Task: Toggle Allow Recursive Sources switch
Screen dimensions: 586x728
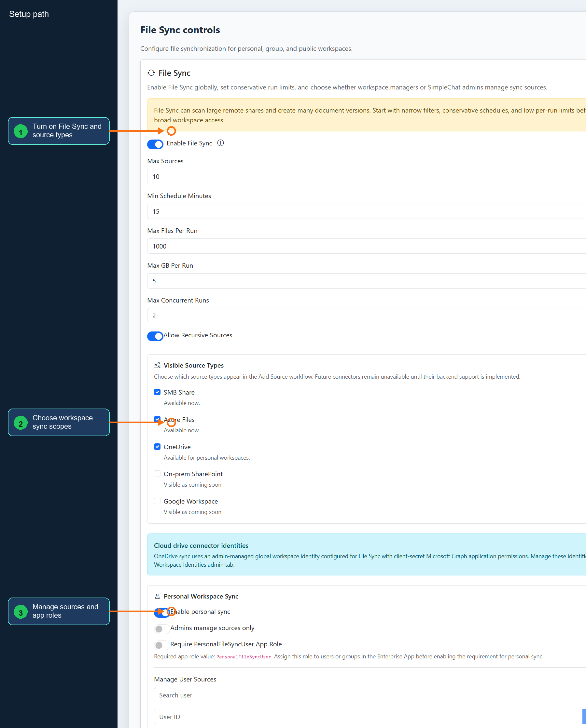Action: coord(155,336)
